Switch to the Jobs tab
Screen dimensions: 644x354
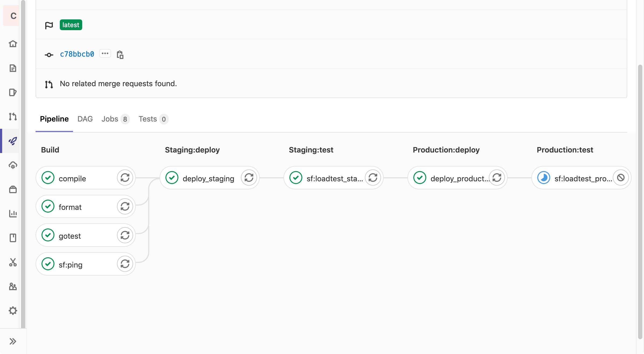(x=115, y=119)
